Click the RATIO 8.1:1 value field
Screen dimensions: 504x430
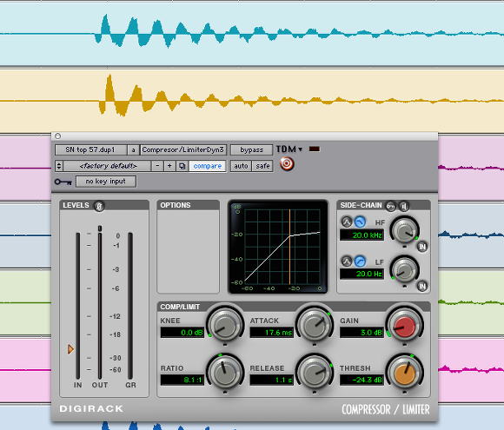(x=182, y=380)
